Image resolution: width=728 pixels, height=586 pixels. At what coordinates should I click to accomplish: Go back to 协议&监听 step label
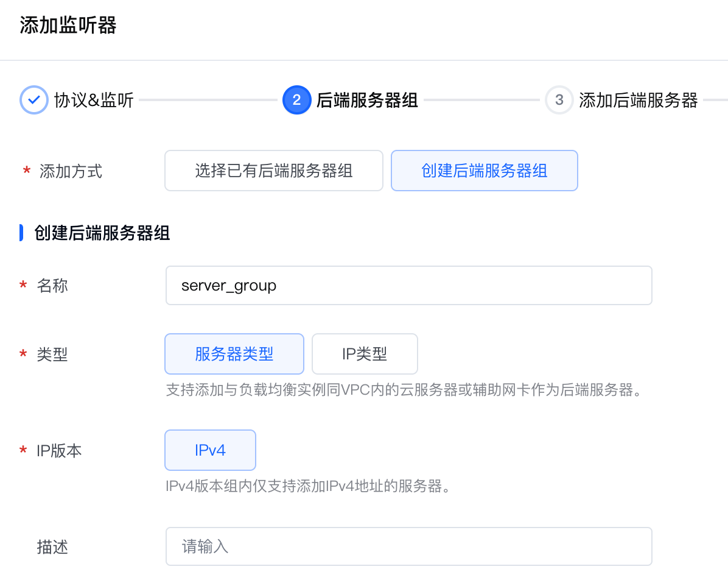94,100
